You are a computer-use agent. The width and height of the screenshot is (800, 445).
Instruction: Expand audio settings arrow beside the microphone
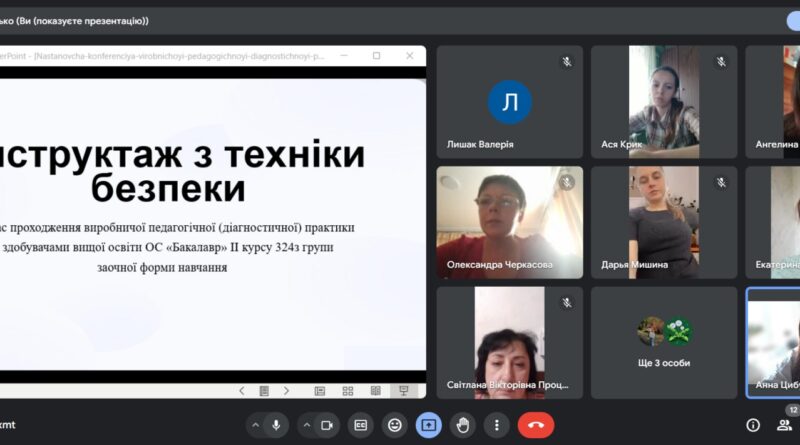[256, 425]
